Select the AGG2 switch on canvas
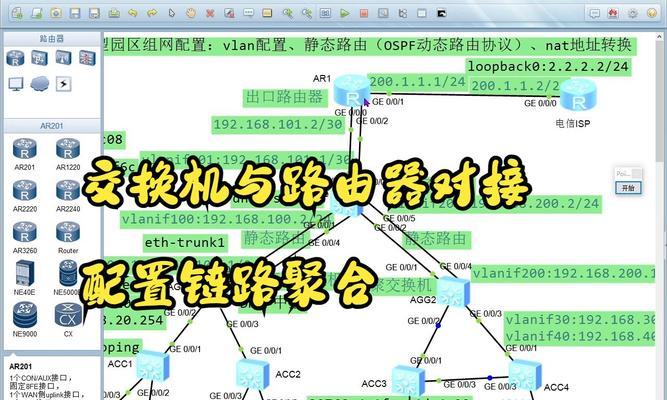This screenshot has width=667, height=400. (453, 291)
